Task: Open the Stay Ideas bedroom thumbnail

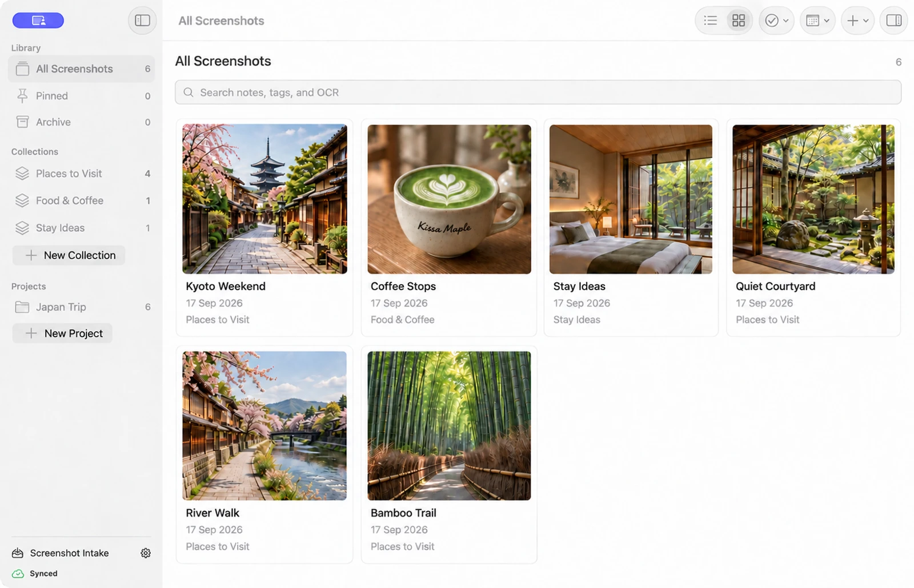Action: 631,199
